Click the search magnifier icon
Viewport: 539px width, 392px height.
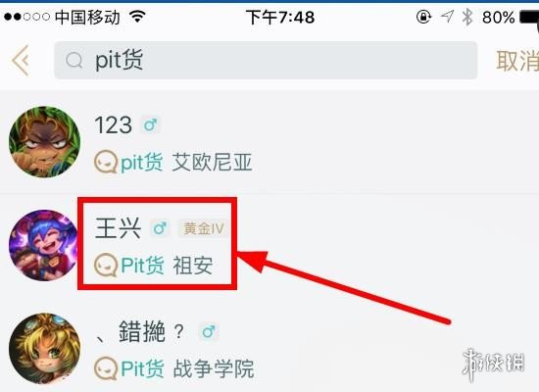click(73, 61)
